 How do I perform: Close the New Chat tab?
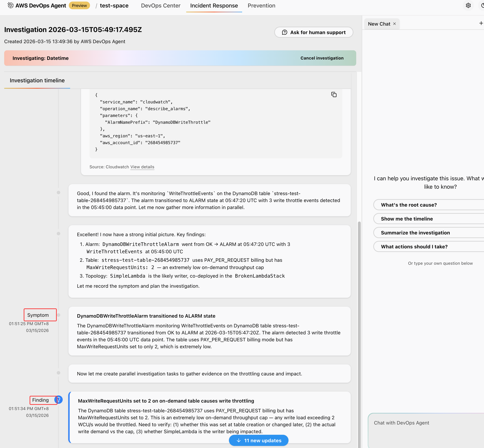click(395, 24)
